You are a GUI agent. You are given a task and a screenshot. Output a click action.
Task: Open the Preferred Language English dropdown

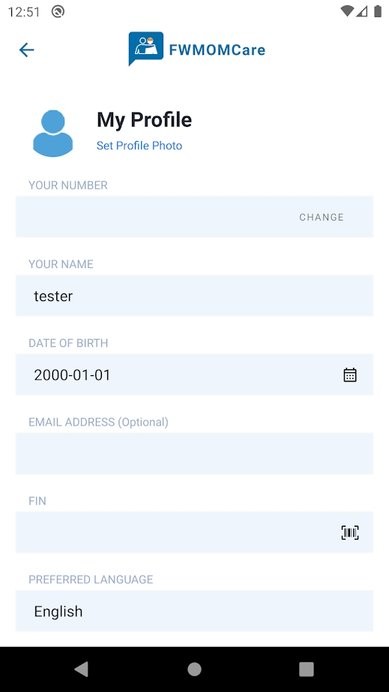pos(194,611)
